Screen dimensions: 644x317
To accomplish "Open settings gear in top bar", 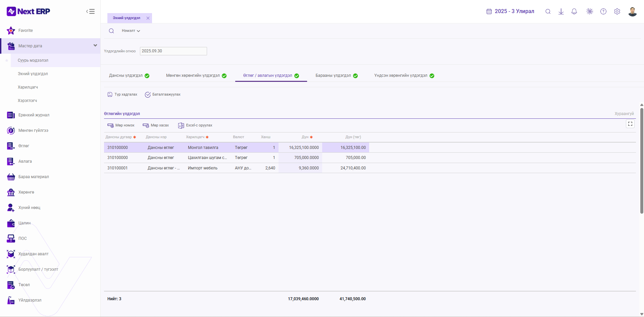I will click(617, 11).
